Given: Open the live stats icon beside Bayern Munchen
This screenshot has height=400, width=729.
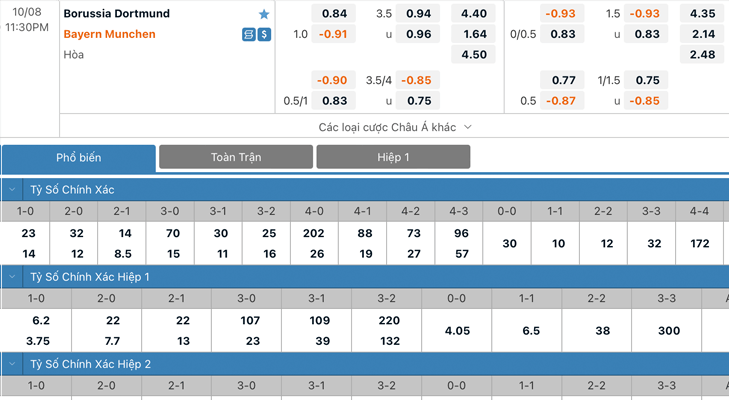Looking at the screenshot, I should pos(249,34).
